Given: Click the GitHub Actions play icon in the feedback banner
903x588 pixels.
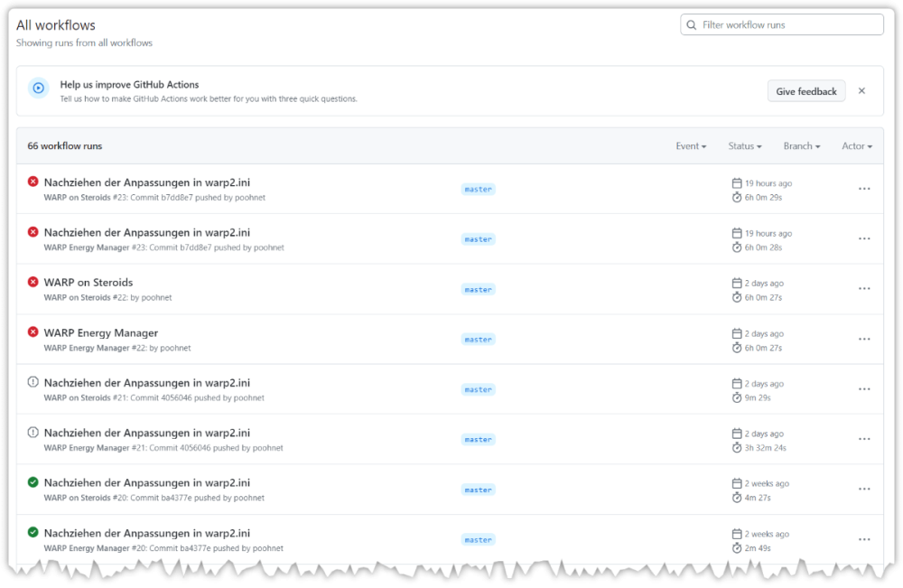Looking at the screenshot, I should point(38,89).
